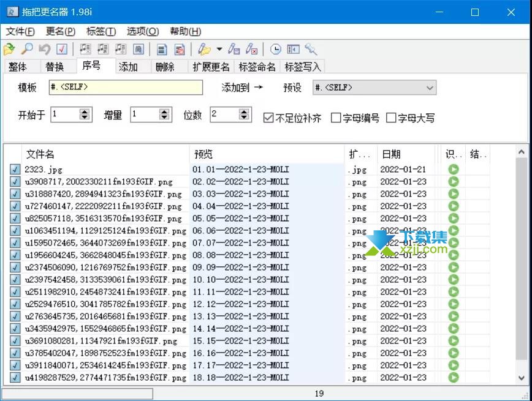Click the first music-note tag icon
This screenshot has height=401, width=532.
click(x=85, y=50)
